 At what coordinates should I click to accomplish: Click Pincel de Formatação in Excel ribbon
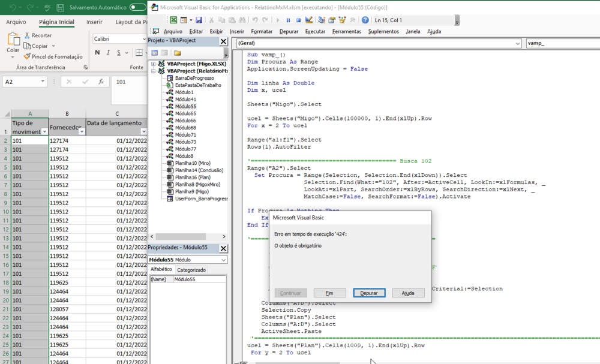coord(53,56)
